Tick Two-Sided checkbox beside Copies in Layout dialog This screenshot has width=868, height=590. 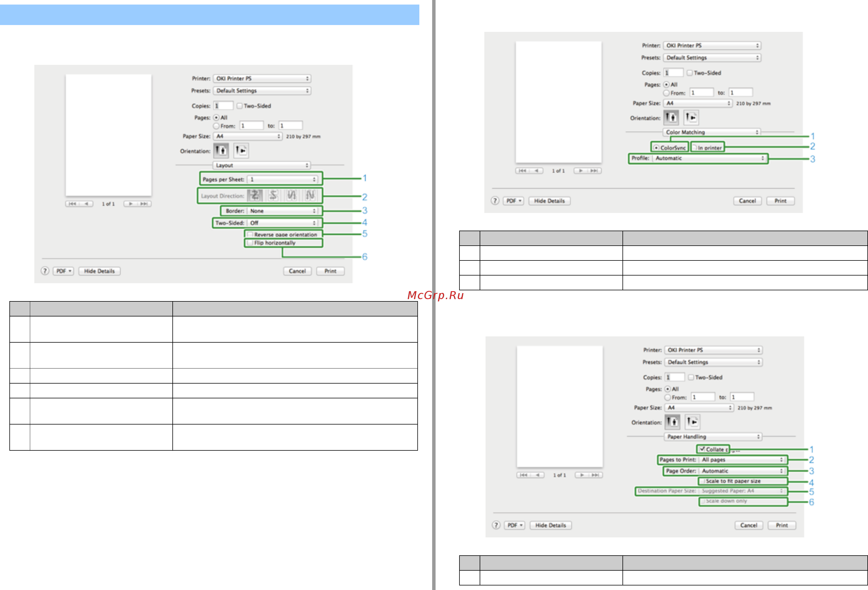pyautogui.click(x=240, y=106)
